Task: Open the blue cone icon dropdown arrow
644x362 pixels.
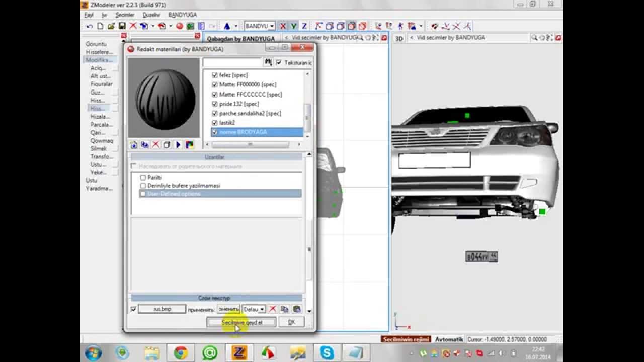Action: [236, 26]
